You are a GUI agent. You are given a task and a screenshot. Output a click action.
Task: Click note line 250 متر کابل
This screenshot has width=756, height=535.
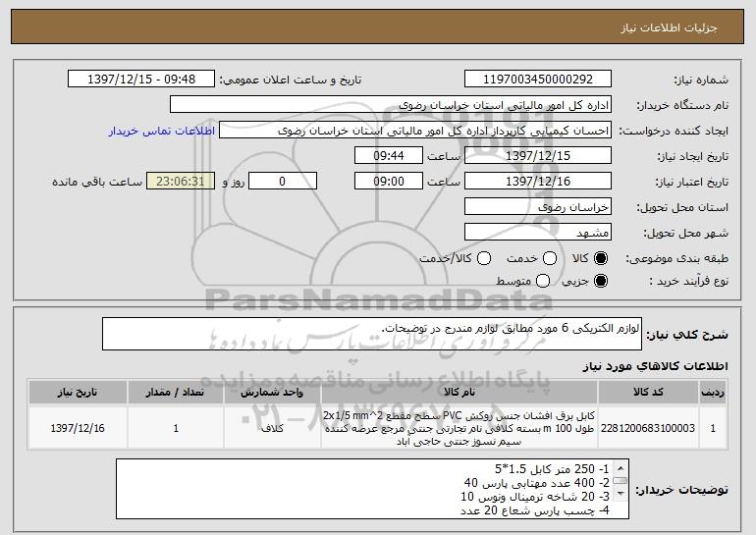tap(552, 469)
